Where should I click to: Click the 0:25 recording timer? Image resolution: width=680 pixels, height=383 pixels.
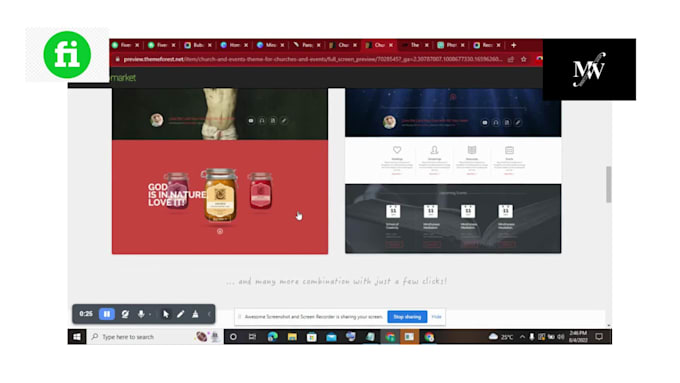pos(86,314)
